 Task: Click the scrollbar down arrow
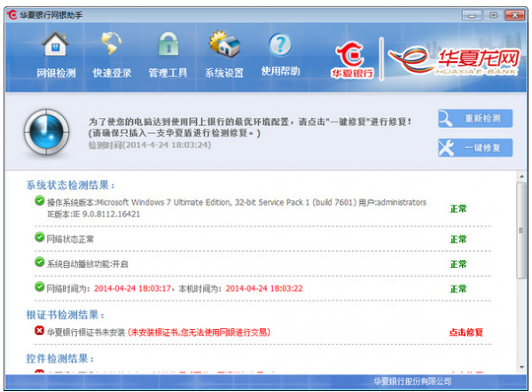(521, 367)
